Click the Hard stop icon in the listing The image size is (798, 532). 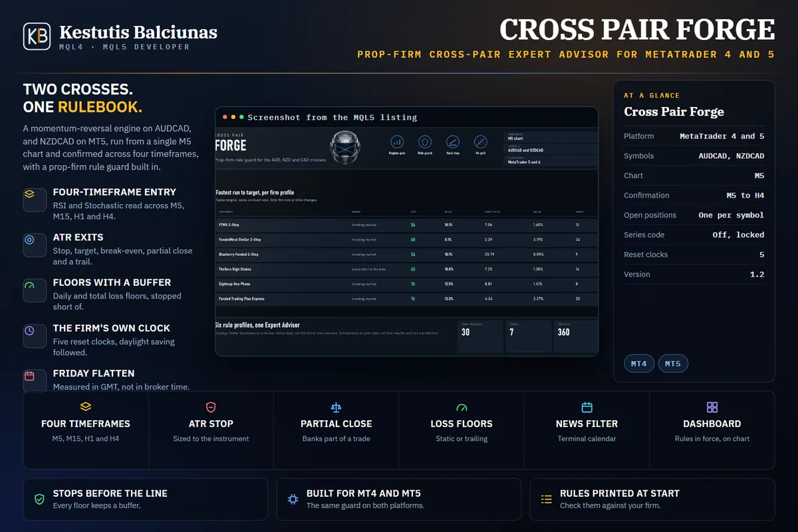pyautogui.click(x=453, y=142)
